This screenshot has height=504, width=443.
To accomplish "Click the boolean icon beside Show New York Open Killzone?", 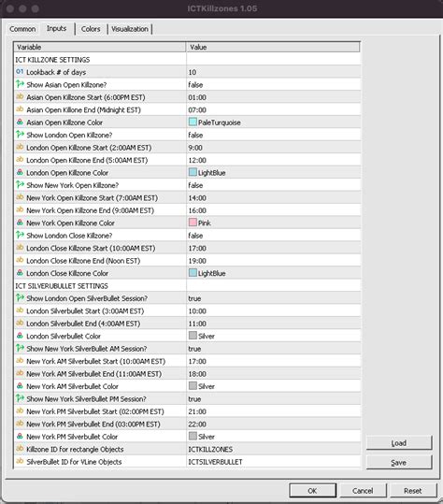I will pyautogui.click(x=20, y=185).
